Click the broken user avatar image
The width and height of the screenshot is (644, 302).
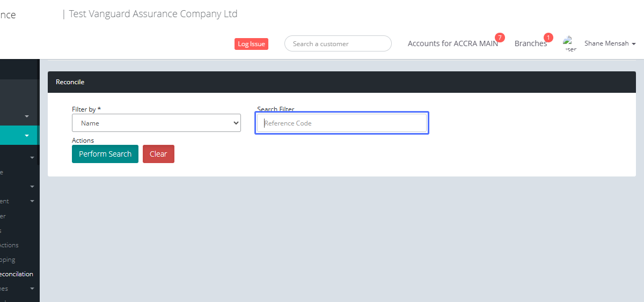point(569,43)
